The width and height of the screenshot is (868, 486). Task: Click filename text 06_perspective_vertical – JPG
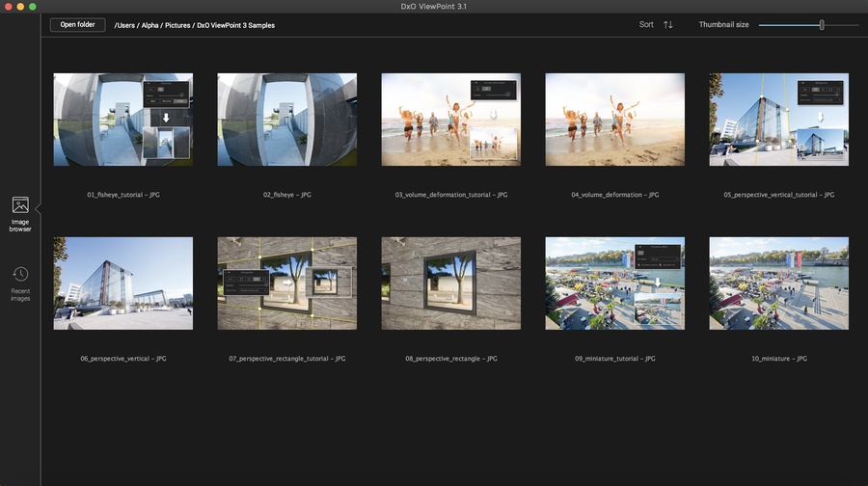(x=123, y=359)
